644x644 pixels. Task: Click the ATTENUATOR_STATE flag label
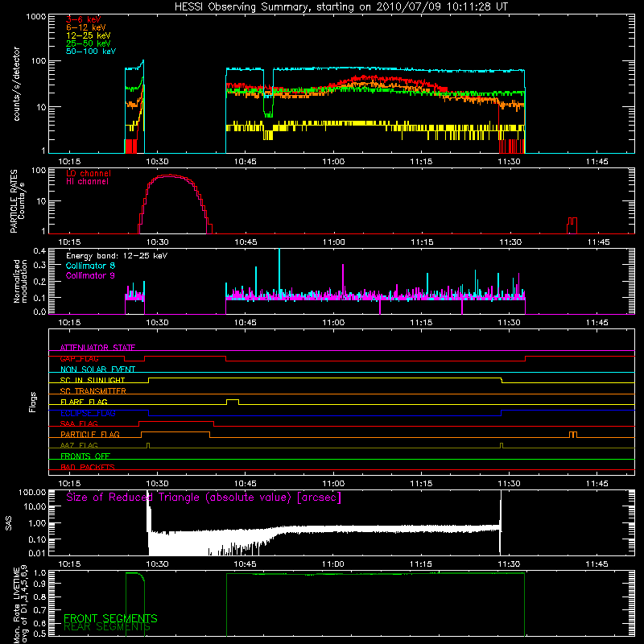coord(97,348)
